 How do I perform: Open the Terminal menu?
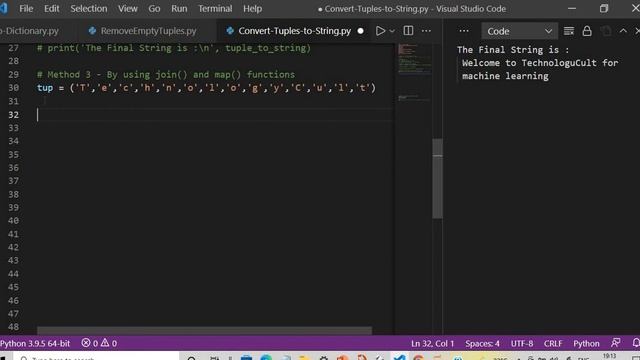pyautogui.click(x=215, y=9)
